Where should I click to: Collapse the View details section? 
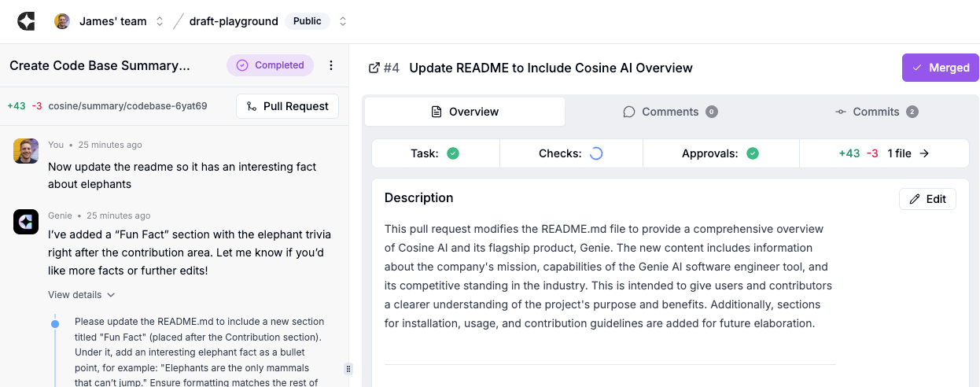(x=82, y=295)
